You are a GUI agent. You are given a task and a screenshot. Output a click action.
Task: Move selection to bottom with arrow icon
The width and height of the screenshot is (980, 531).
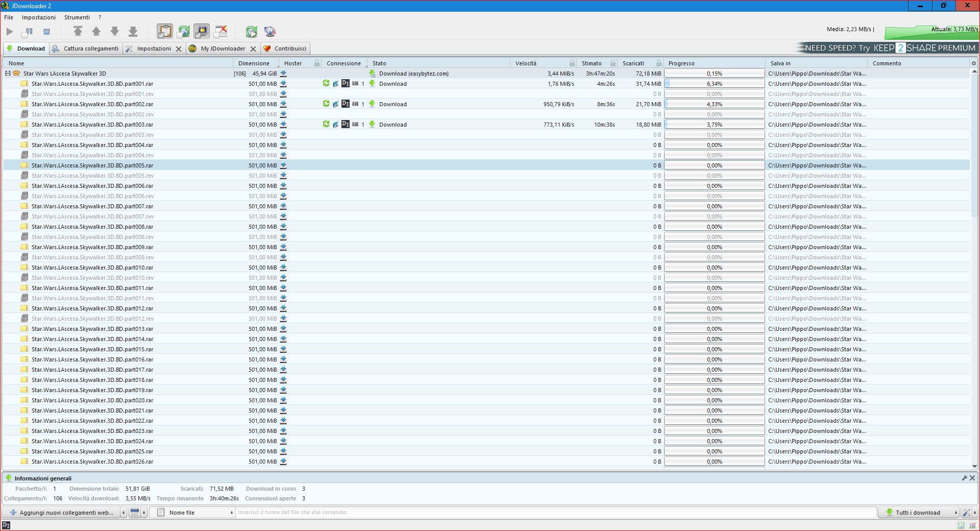pyautogui.click(x=133, y=32)
